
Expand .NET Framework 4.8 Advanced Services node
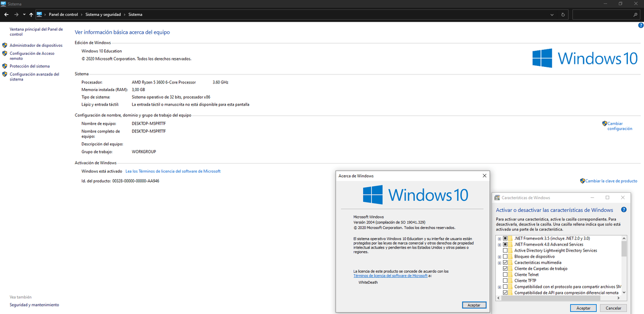[500, 245]
